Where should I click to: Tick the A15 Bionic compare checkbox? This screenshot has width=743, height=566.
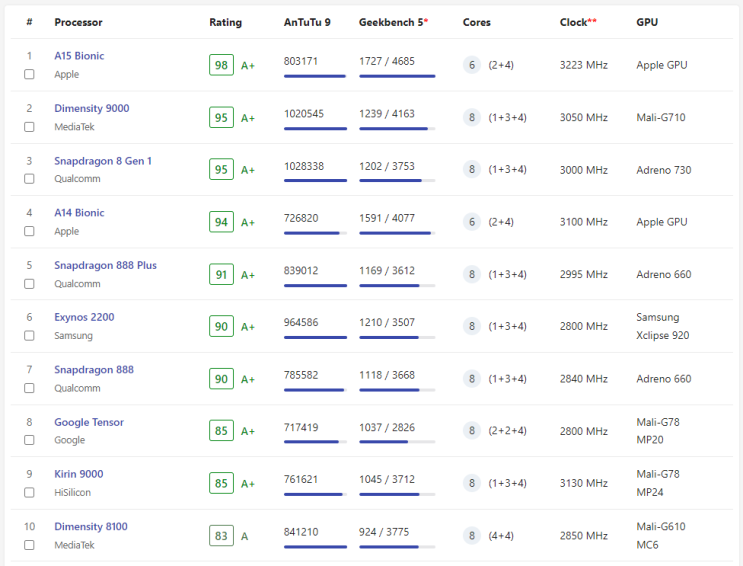click(29, 74)
